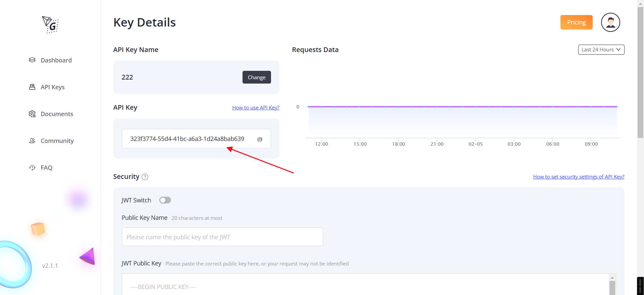
Task: Open the Dashboard menu item
Action: (56, 60)
